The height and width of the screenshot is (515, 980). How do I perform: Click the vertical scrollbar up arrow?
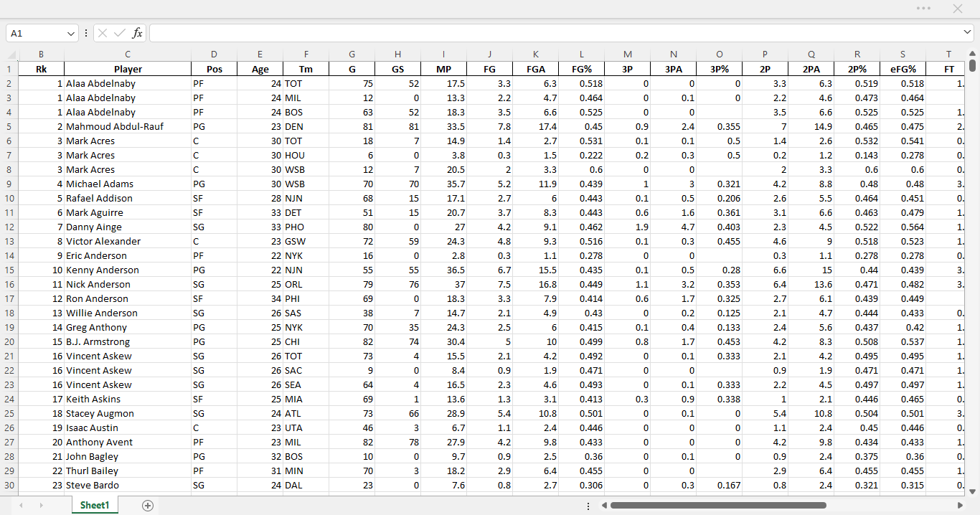click(972, 54)
